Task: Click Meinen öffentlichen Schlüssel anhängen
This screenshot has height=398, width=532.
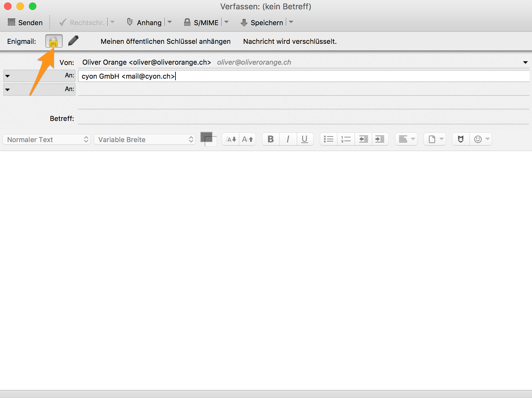Action: pos(166,41)
